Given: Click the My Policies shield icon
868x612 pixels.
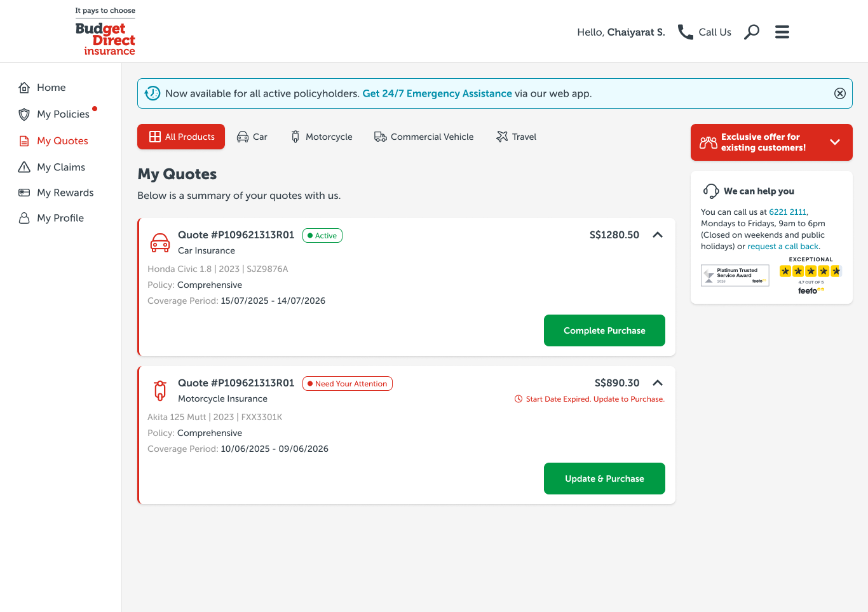Looking at the screenshot, I should tap(24, 114).
